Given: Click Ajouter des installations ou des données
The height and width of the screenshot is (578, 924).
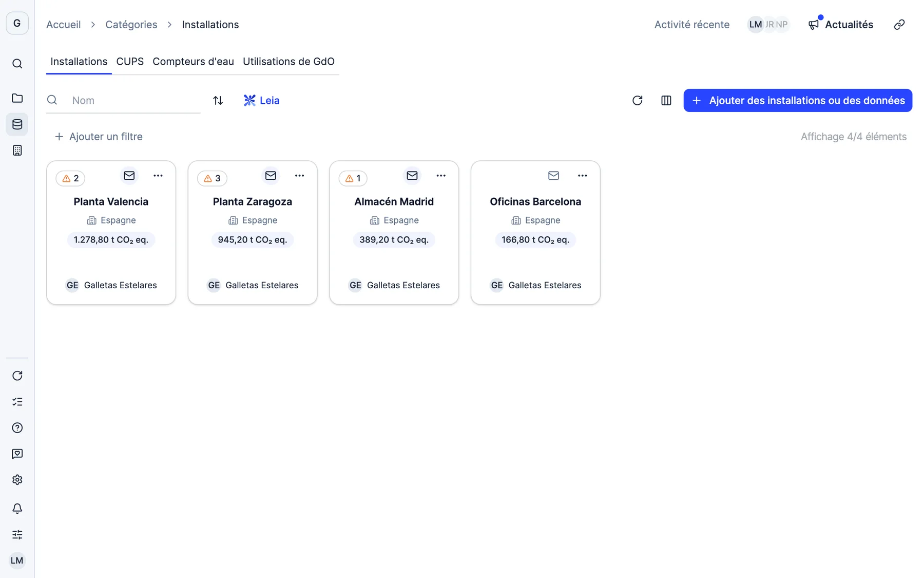Looking at the screenshot, I should pyautogui.click(x=798, y=100).
